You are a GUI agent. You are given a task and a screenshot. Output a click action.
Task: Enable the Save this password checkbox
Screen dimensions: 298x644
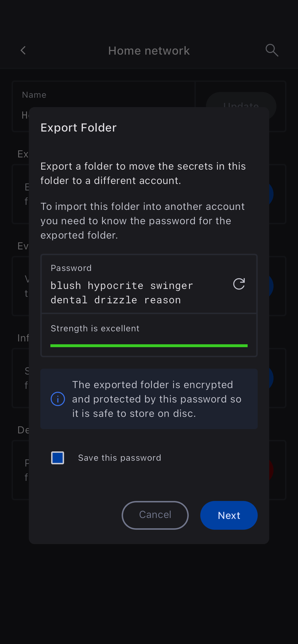coord(58,458)
